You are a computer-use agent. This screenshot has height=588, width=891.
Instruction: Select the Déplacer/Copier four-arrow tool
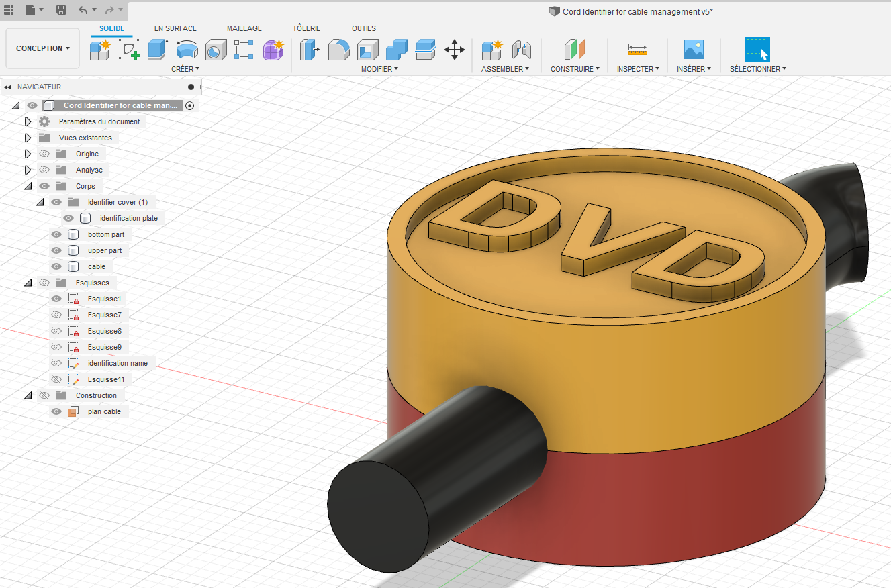tap(455, 49)
